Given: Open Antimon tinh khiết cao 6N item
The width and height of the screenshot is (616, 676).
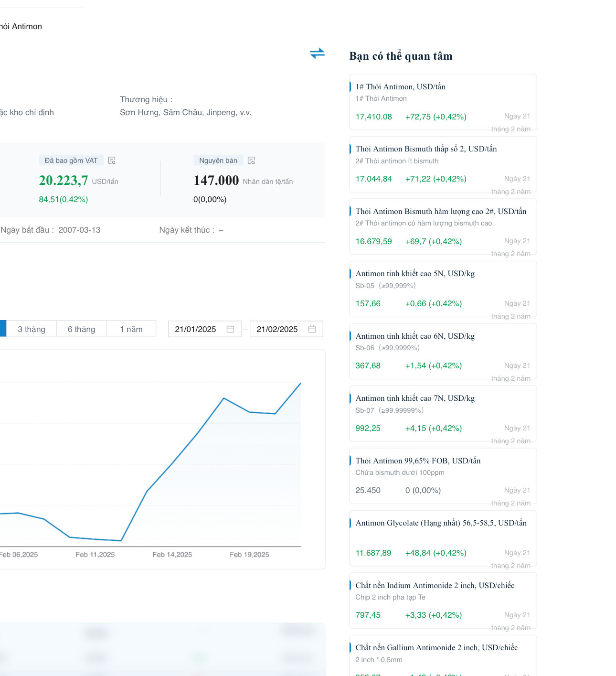Looking at the screenshot, I should click(x=443, y=351).
